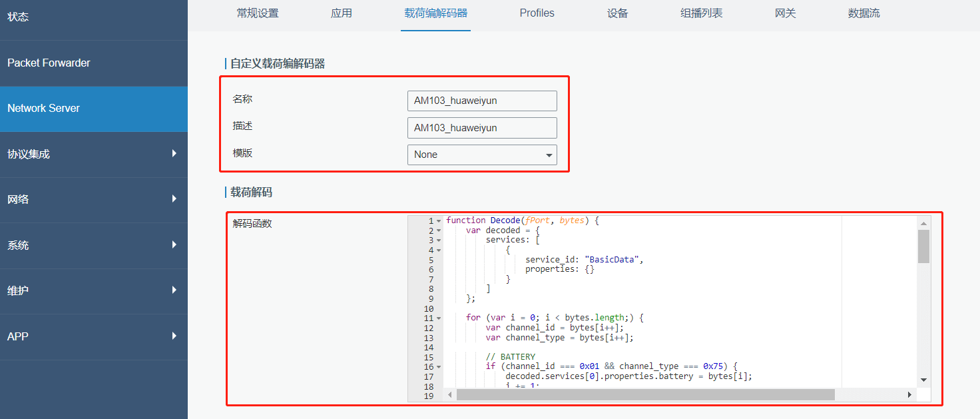
Task: Click the fold arrow beside line 2
Action: point(439,230)
